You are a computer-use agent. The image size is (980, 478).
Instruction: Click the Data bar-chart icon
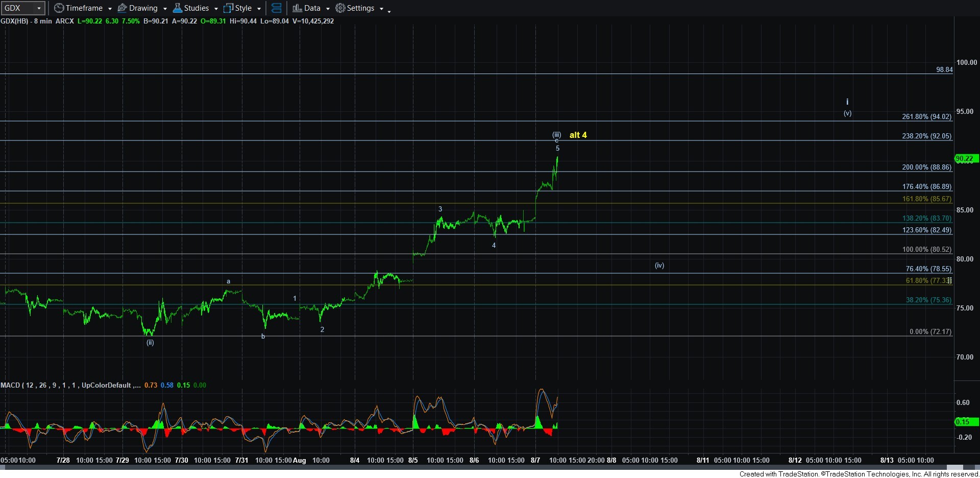pos(297,8)
